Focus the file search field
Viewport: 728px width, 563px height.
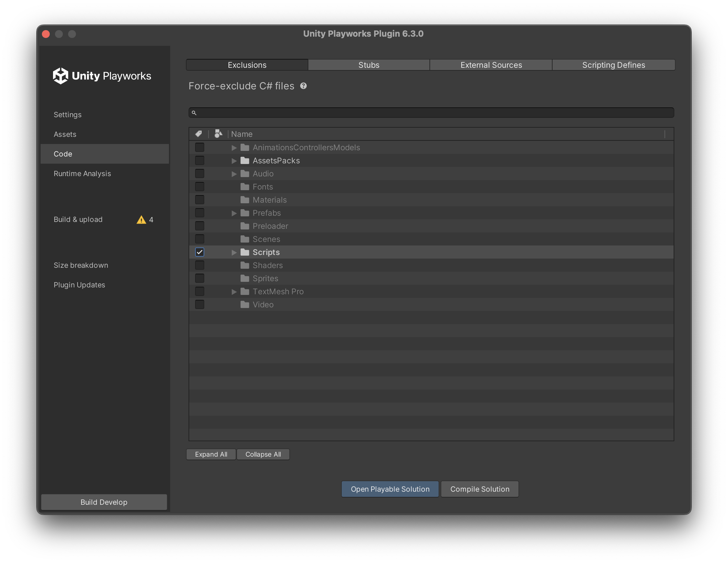(x=431, y=113)
